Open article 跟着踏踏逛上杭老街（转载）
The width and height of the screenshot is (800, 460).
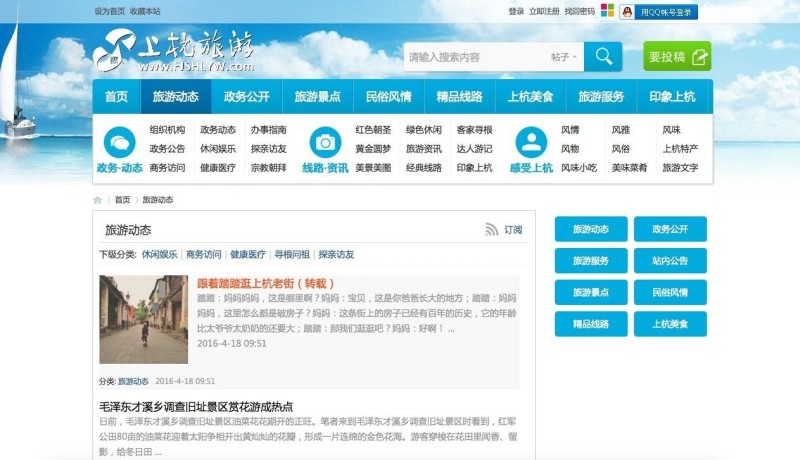click(265, 284)
